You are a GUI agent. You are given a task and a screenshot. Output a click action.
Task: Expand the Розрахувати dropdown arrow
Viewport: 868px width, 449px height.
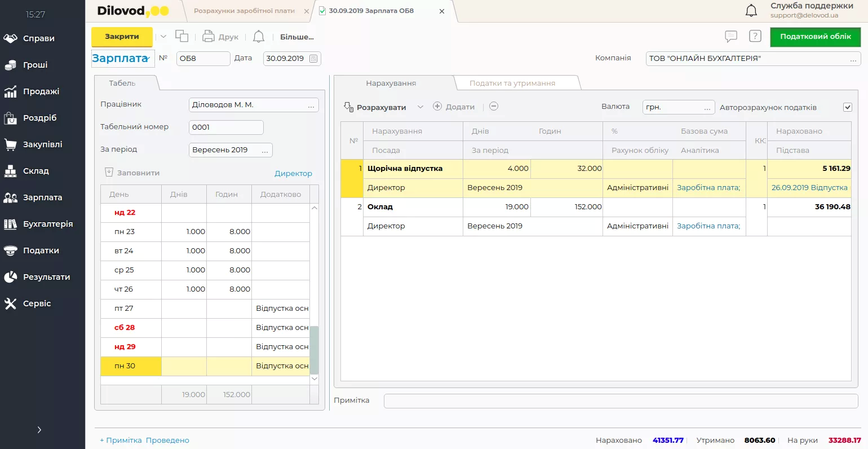tap(420, 107)
